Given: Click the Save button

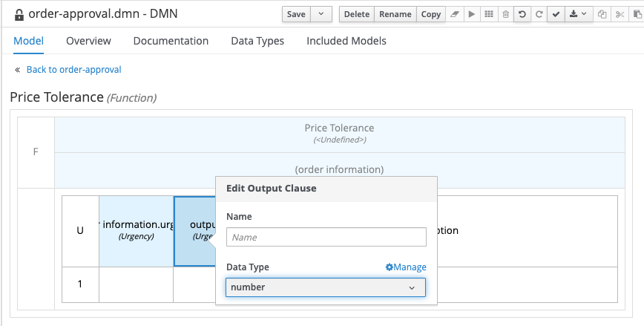Looking at the screenshot, I should [296, 14].
